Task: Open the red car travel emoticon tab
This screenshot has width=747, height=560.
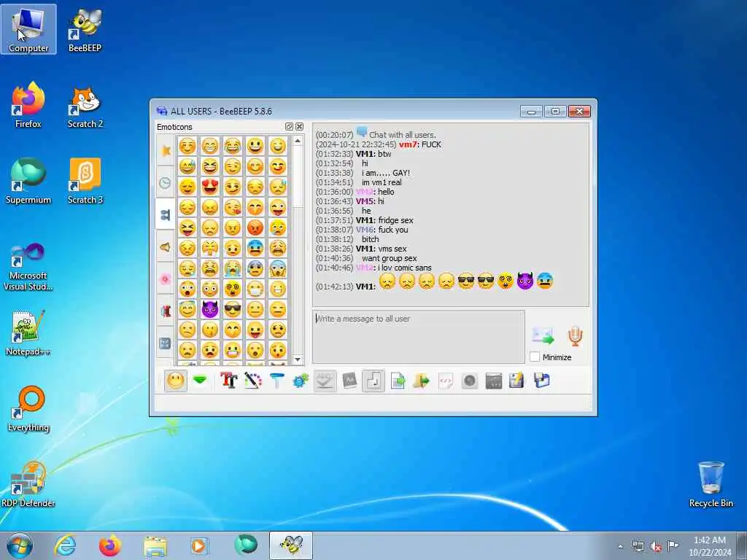Action: 166,311
